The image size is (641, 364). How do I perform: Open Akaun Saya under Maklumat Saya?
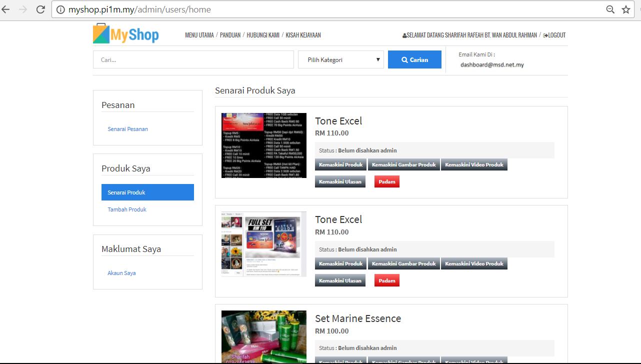coord(121,273)
